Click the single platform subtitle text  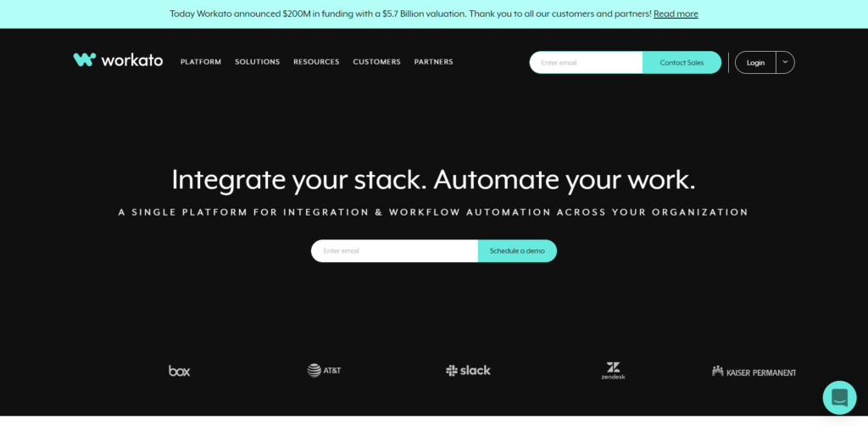click(x=433, y=212)
